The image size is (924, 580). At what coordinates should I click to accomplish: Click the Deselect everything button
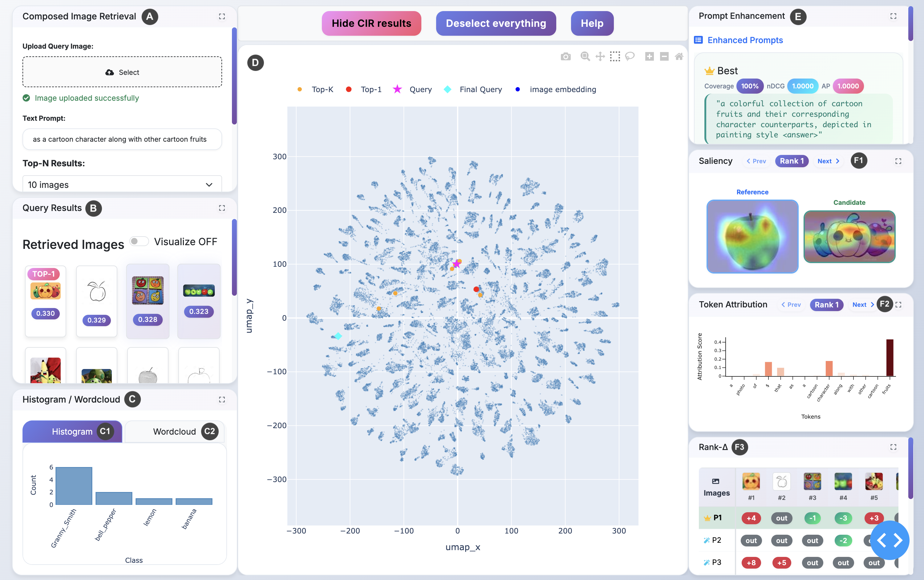click(496, 23)
